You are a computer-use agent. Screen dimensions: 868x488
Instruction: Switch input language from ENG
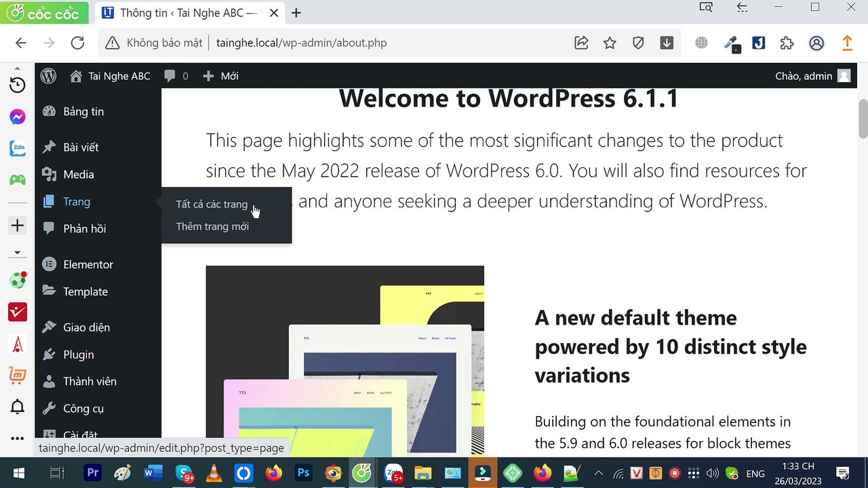755,474
